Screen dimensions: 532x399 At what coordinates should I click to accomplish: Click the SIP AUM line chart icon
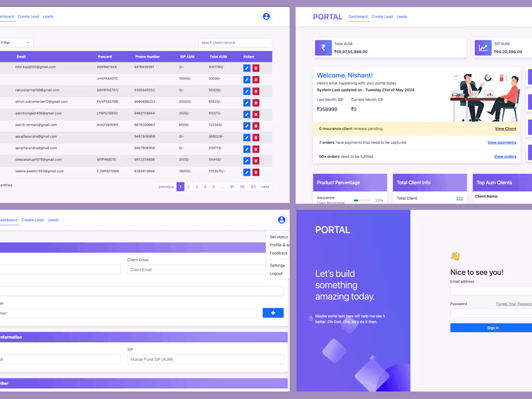click(483, 47)
